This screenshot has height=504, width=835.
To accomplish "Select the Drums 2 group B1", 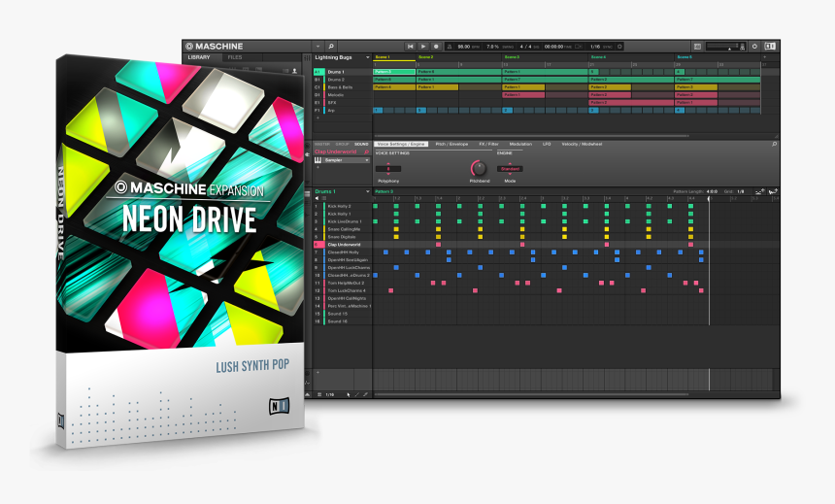I will pyautogui.click(x=343, y=80).
